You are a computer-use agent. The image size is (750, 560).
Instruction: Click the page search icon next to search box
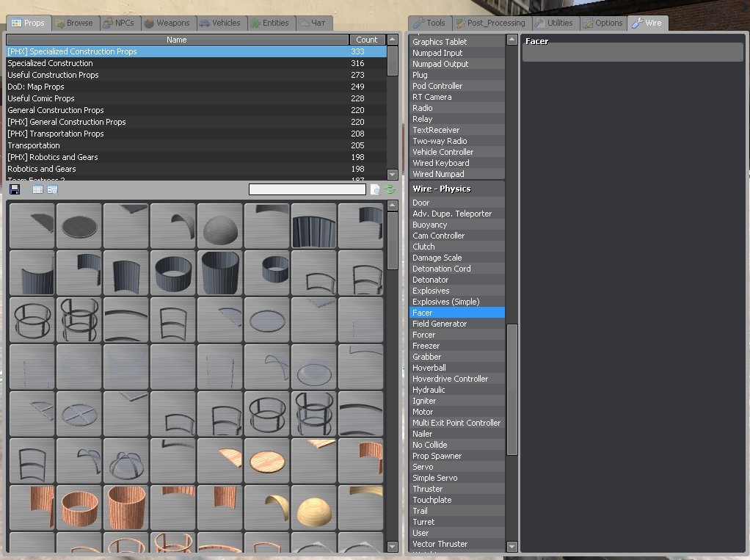375,189
